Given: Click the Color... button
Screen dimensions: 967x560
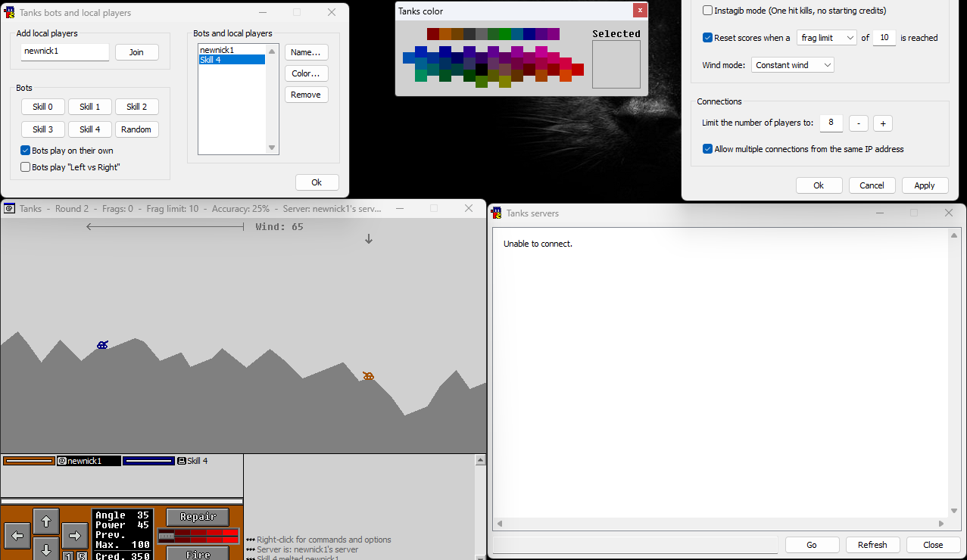Looking at the screenshot, I should pyautogui.click(x=307, y=73).
